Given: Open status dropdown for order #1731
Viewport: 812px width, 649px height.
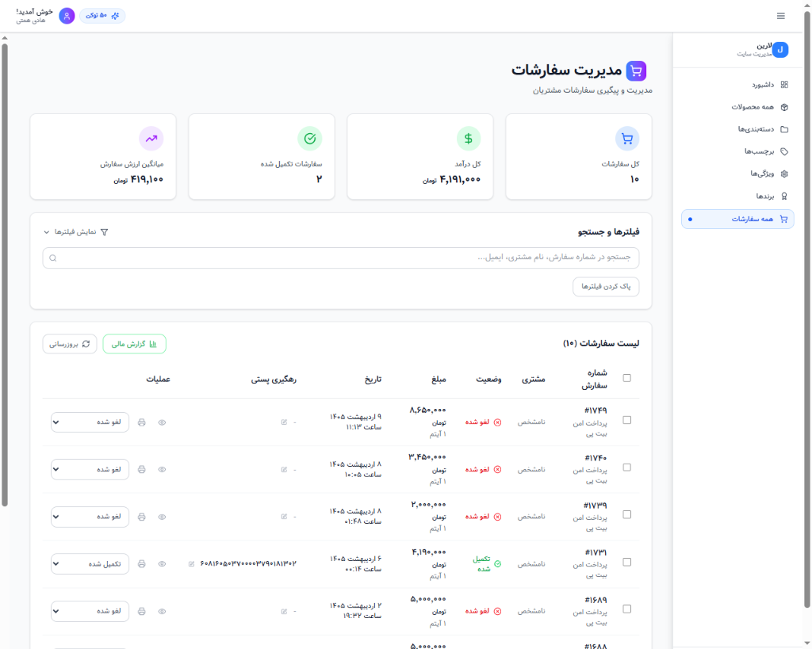Looking at the screenshot, I should pos(90,564).
